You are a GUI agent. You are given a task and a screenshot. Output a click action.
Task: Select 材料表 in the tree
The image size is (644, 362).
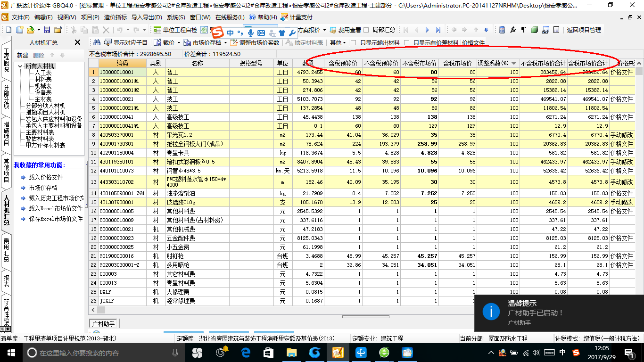(x=43, y=80)
